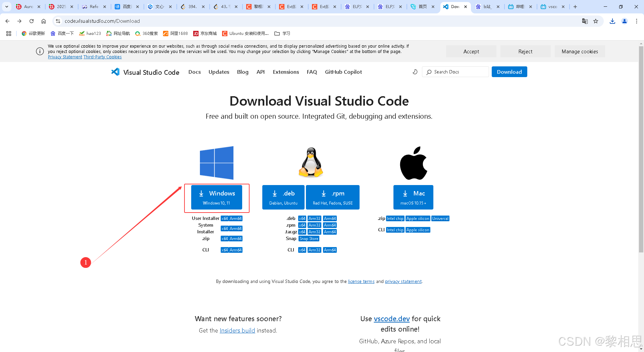The image size is (644, 352).
Task: Click Arm32 in the .tar.gz row
Action: 314,232
